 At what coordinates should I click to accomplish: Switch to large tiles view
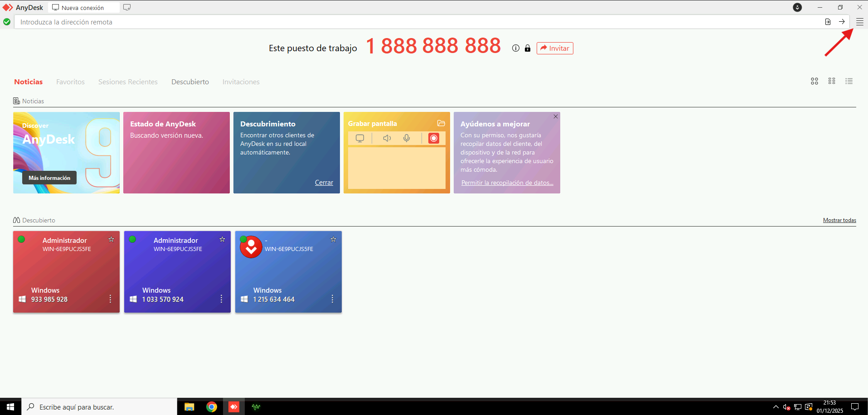pyautogui.click(x=814, y=81)
